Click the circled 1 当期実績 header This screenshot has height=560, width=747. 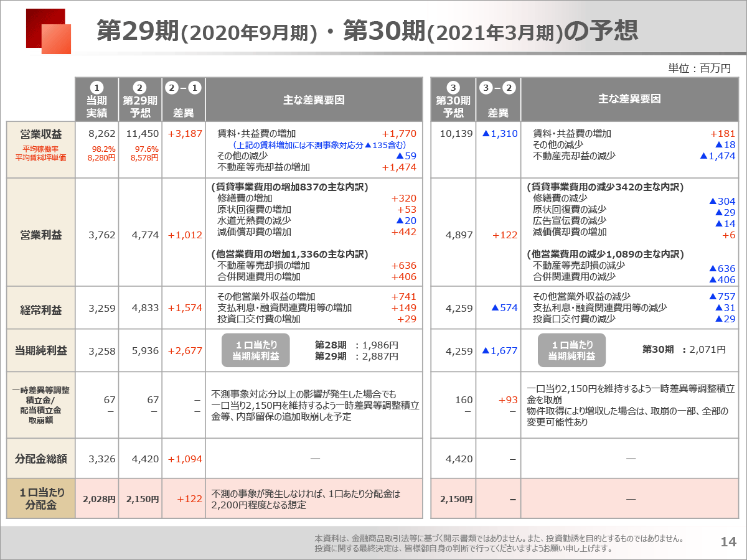[96, 100]
